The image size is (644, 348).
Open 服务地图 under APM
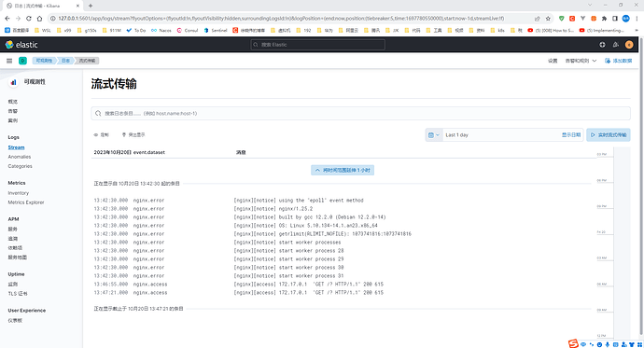click(17, 258)
